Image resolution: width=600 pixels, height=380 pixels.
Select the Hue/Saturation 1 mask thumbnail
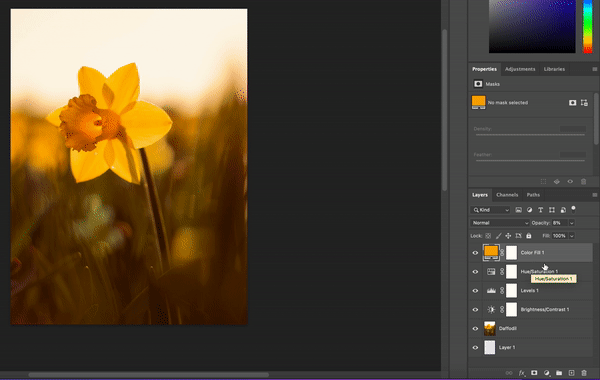pyautogui.click(x=511, y=272)
